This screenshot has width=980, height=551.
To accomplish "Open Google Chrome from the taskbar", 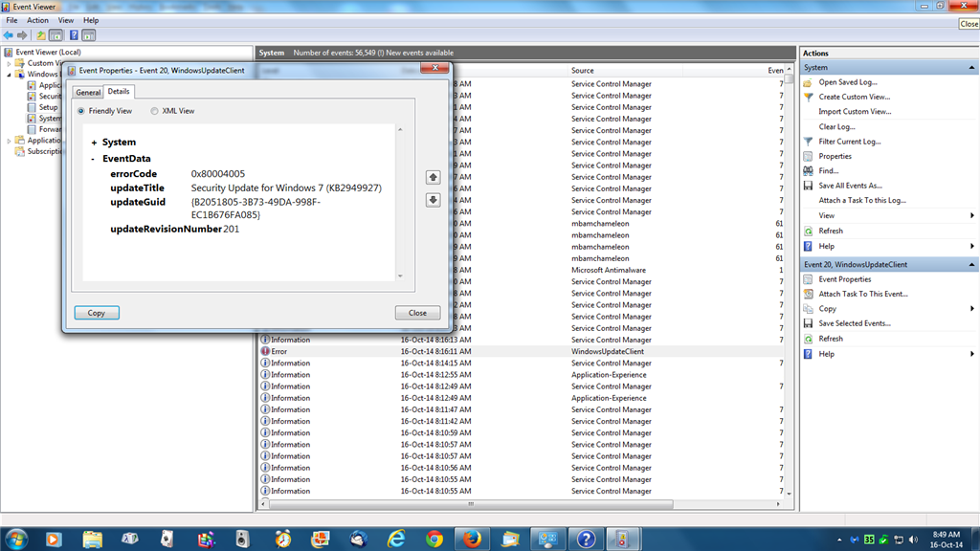I will click(434, 539).
